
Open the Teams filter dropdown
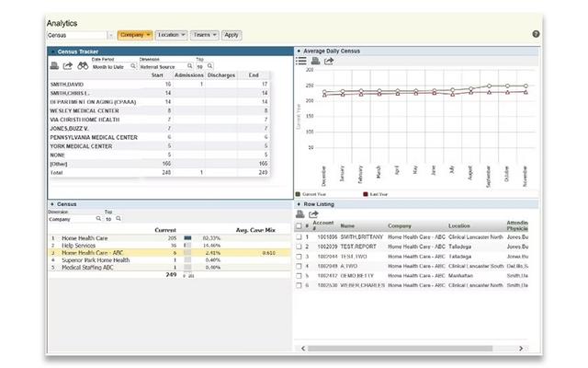click(204, 35)
